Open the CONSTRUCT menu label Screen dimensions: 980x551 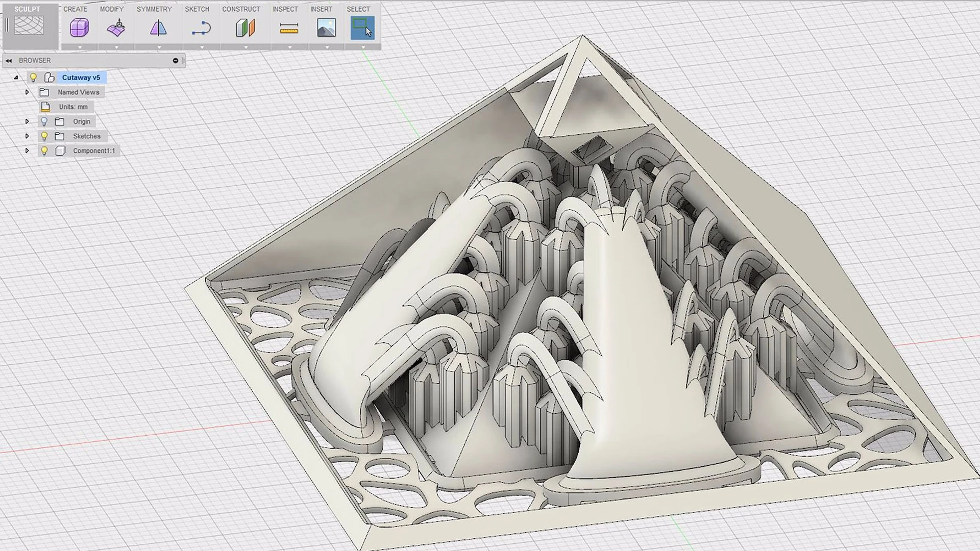click(x=241, y=9)
